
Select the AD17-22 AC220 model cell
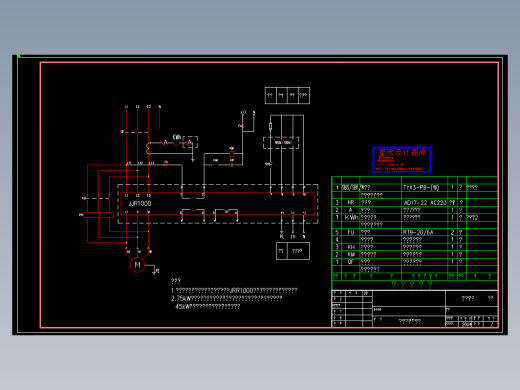pos(425,203)
